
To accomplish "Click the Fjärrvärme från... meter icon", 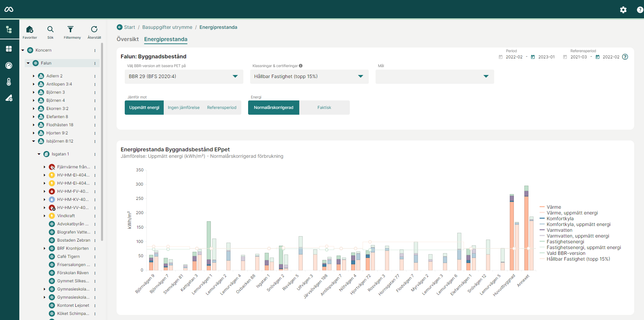I will tap(52, 167).
